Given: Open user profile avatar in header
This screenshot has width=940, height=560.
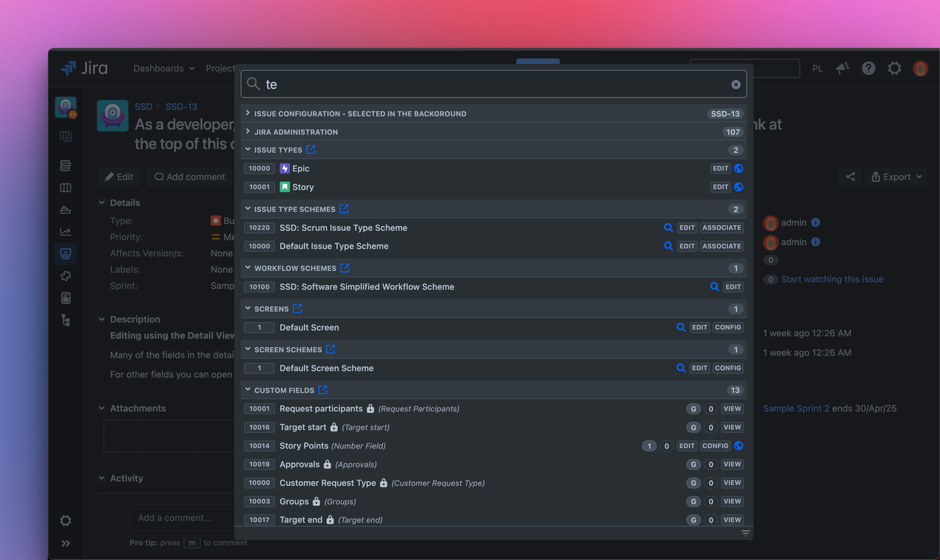Looking at the screenshot, I should [921, 68].
